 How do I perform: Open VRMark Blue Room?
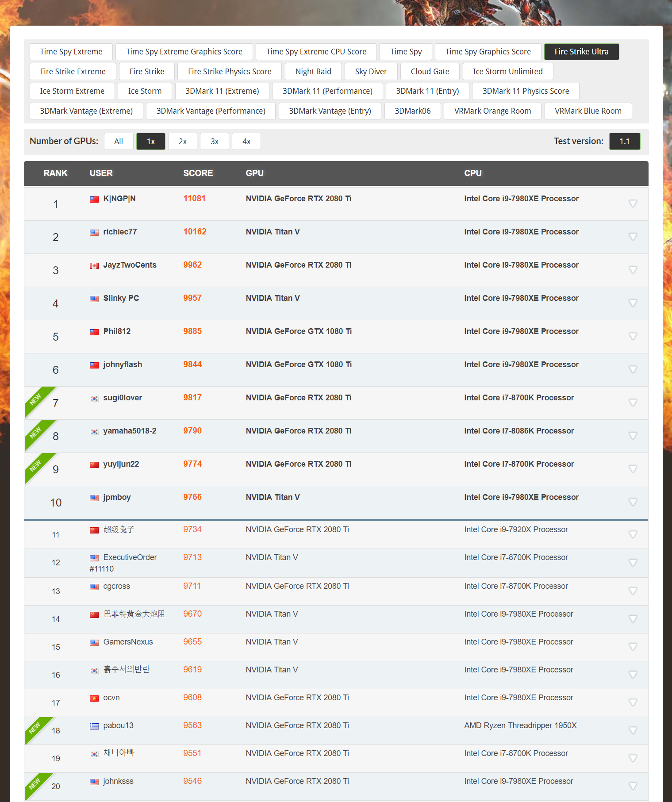(x=588, y=111)
